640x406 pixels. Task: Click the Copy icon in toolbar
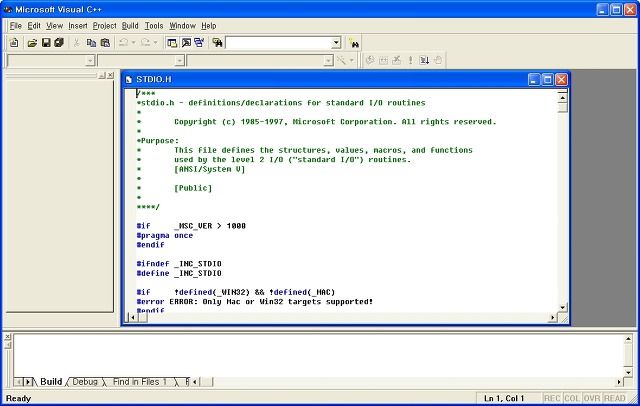[91, 42]
